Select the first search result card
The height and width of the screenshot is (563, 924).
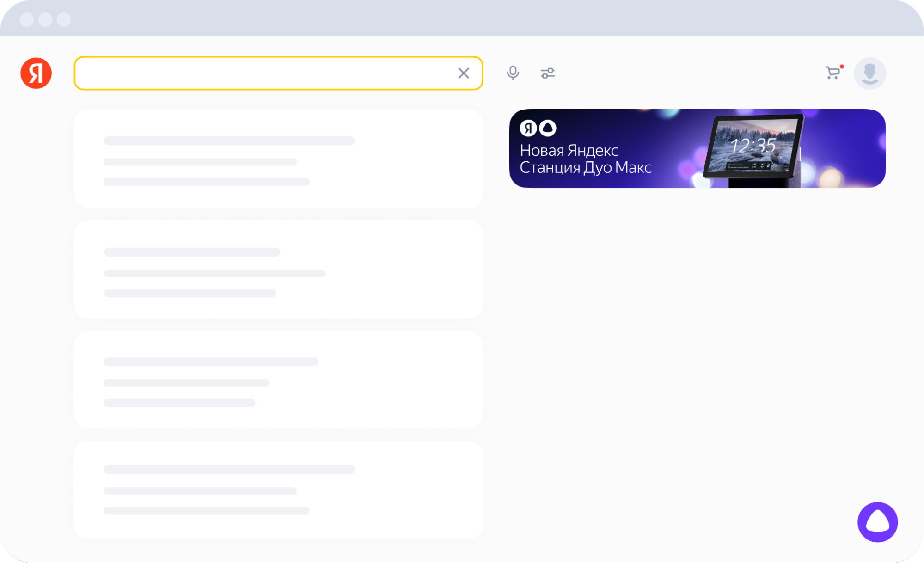coord(278,159)
